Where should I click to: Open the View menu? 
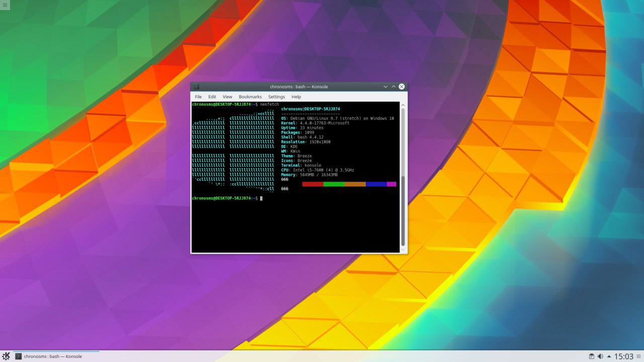(x=227, y=97)
